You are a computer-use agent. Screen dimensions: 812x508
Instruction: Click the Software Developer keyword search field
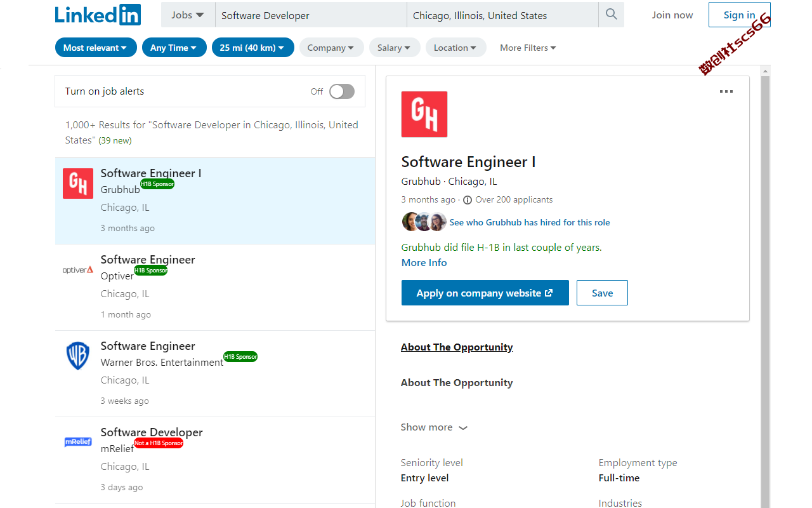click(311, 15)
